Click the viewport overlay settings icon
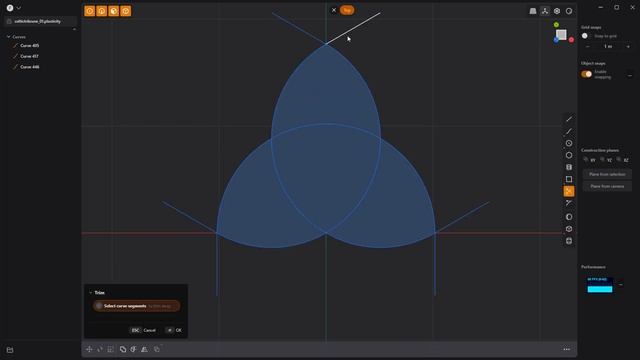The width and height of the screenshot is (640, 360). point(557,11)
